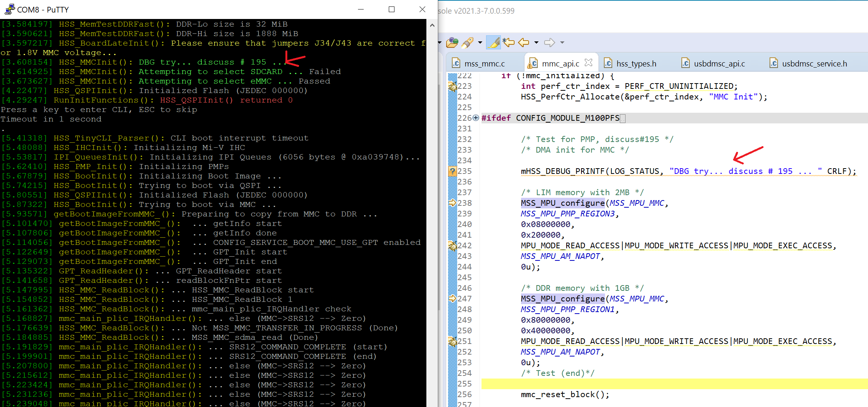Click the bookmark marker beside line 223
Screen dimensions: 868x407
pos(452,87)
